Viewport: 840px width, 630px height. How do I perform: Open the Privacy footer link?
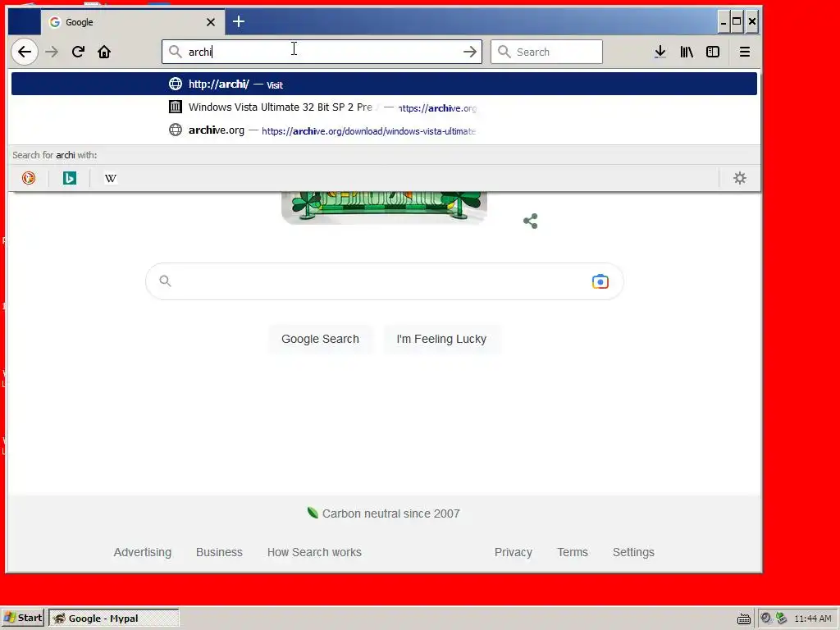(514, 552)
